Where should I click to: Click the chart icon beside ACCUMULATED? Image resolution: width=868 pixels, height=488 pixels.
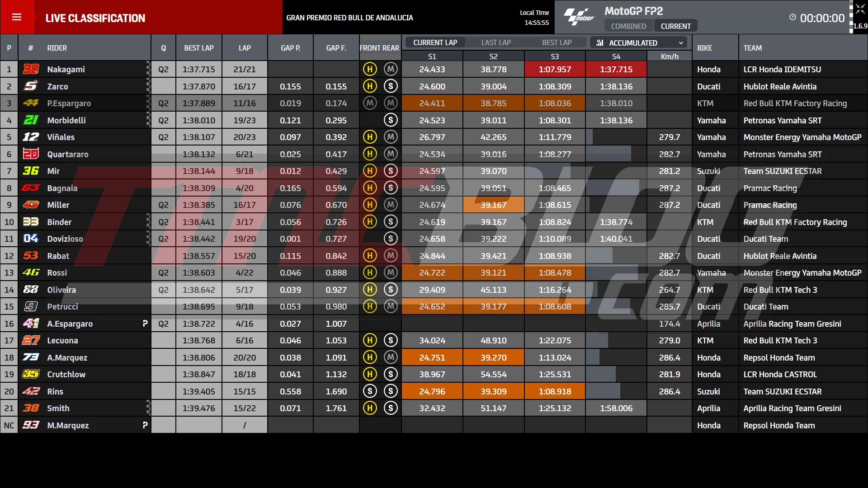(600, 43)
